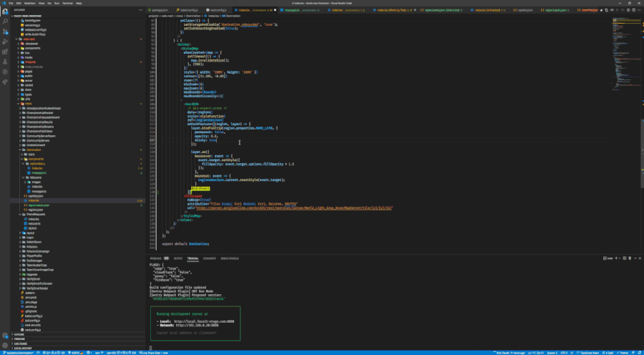The width and height of the screenshot is (644, 355).
Task: Open the Extensions view
Action: tap(5, 52)
